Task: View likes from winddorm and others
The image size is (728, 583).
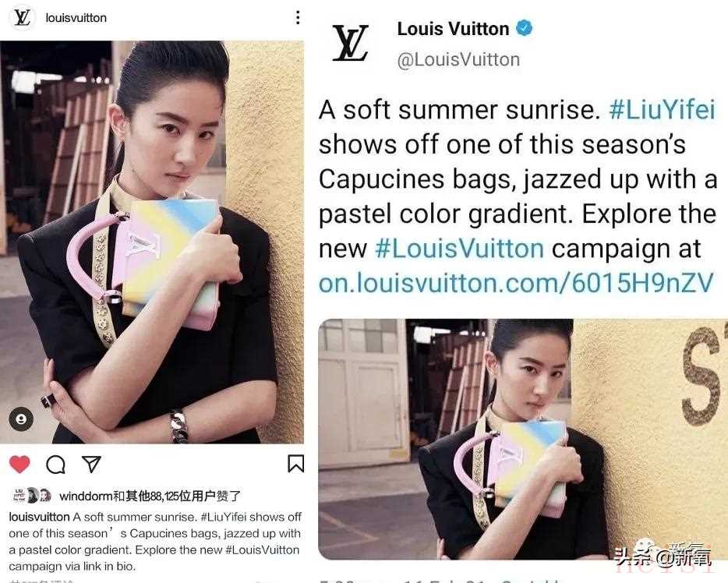Action: click(x=150, y=496)
